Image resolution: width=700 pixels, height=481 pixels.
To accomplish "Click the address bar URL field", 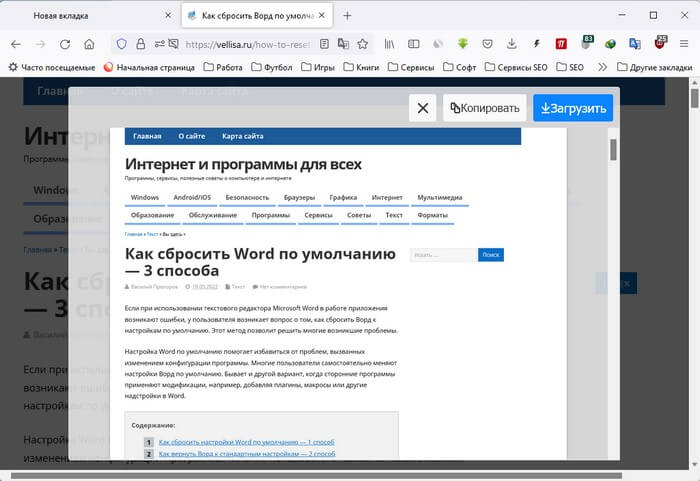I will click(247, 44).
